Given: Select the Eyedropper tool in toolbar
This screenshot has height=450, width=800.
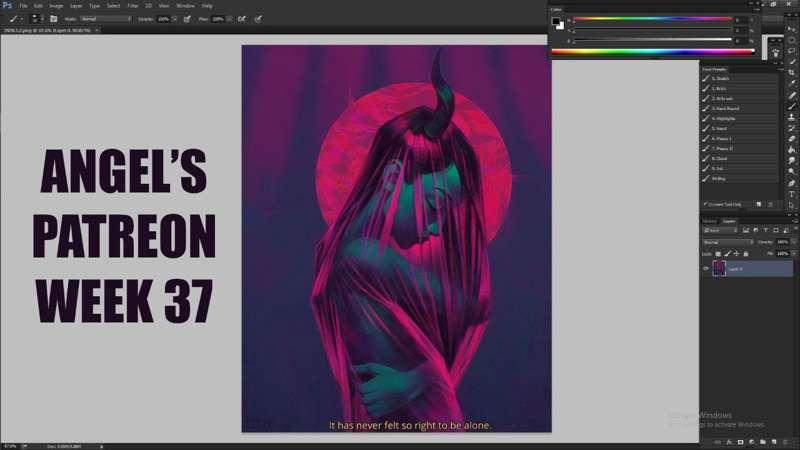Looking at the screenshot, I should tap(791, 84).
